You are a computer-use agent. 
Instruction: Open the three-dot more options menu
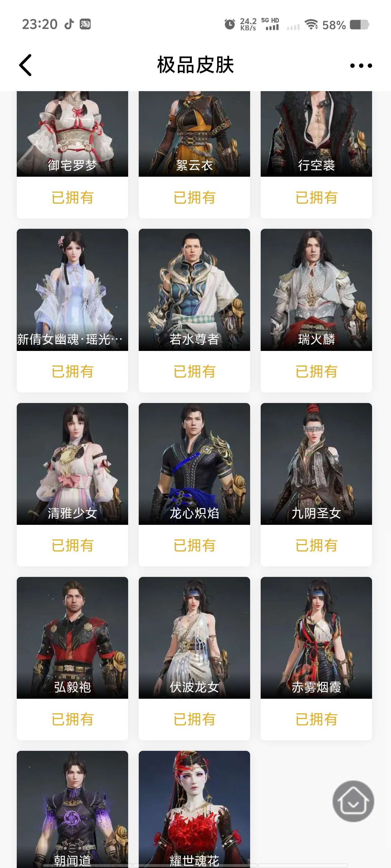coord(361,66)
